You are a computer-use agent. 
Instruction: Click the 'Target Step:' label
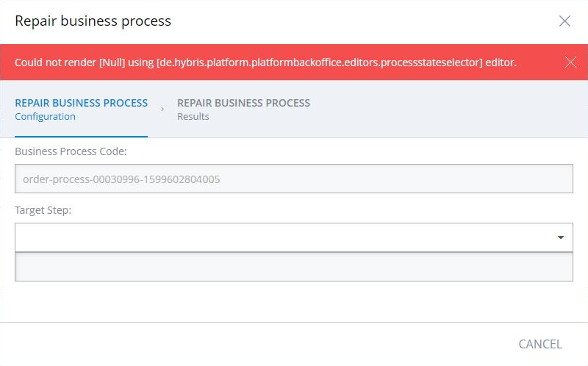(43, 210)
